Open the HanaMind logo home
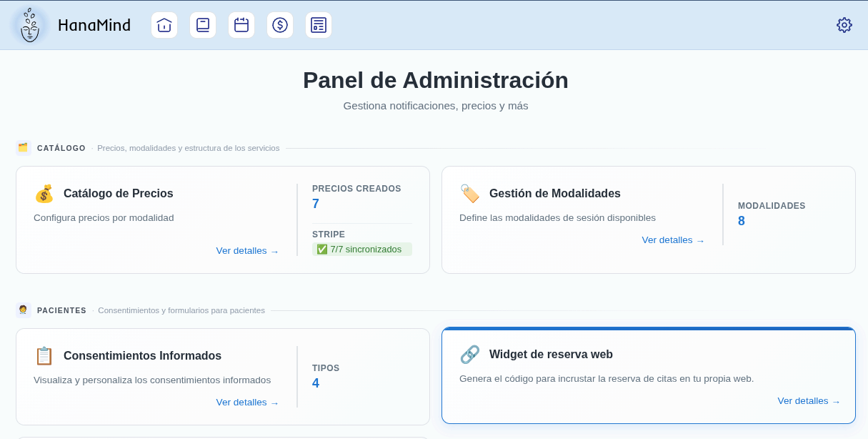The width and height of the screenshot is (868, 439). point(29,25)
